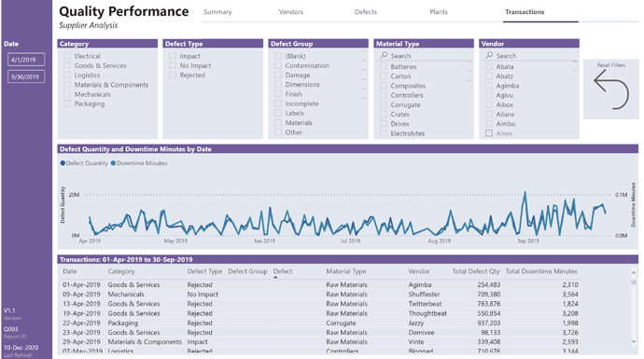The height and width of the screenshot is (359, 644).
Task: Click the transactions table scroll down arrow
Action: (x=634, y=341)
